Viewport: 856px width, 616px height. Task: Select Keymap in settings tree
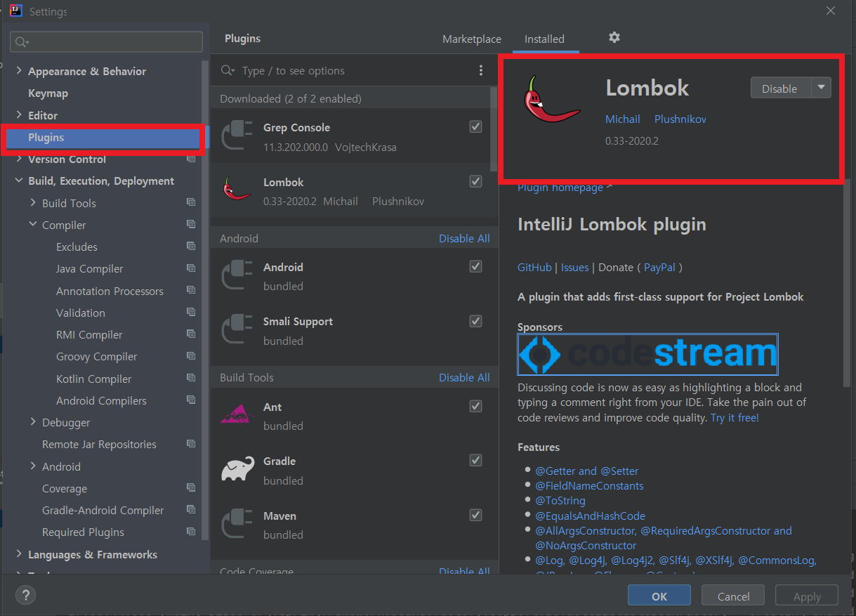[48, 93]
